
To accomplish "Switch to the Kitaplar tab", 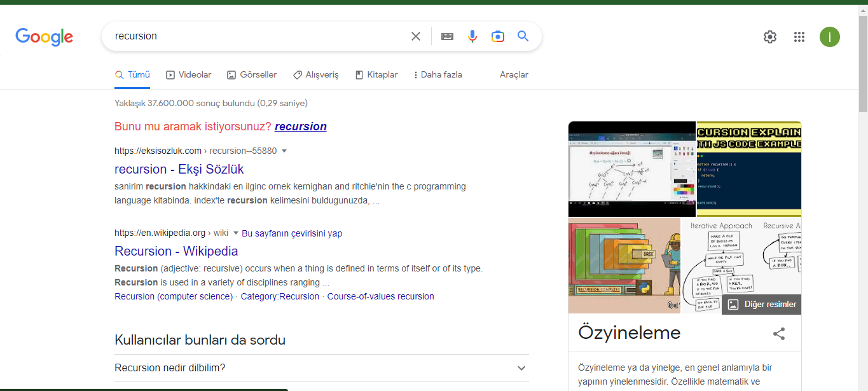I will pyautogui.click(x=376, y=74).
